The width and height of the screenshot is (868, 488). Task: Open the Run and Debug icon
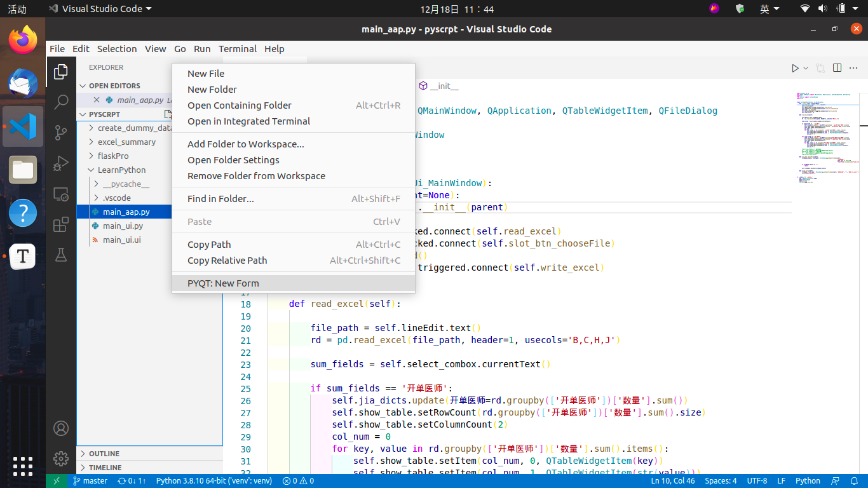point(61,163)
